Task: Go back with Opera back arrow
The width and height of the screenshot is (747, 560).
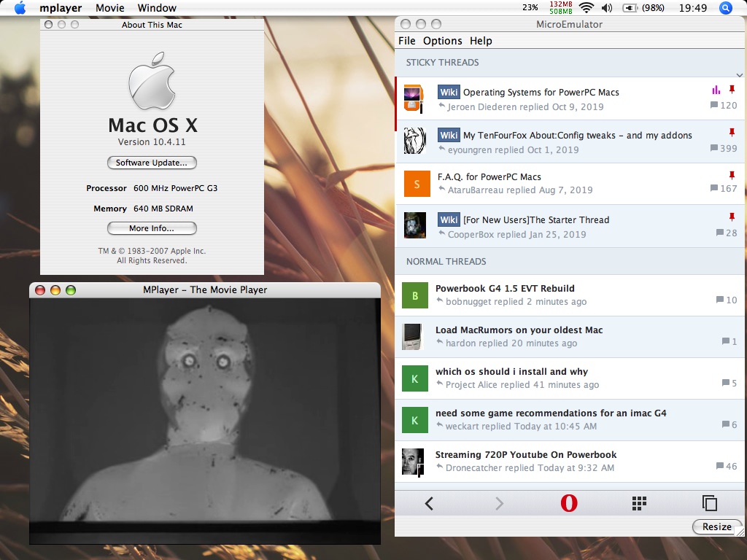Action: (x=429, y=503)
